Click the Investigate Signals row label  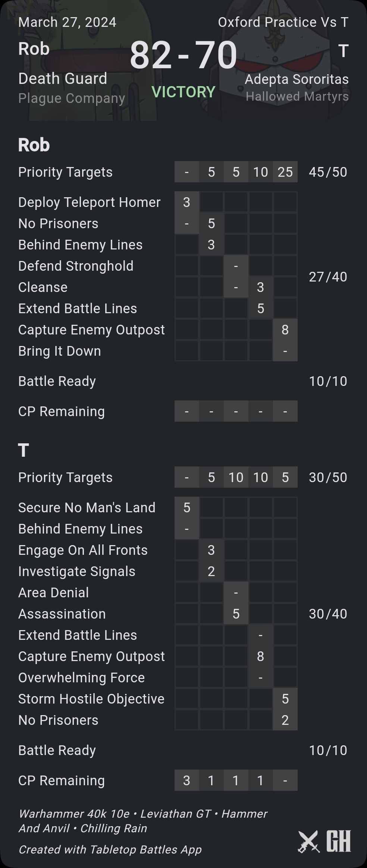coord(77,571)
